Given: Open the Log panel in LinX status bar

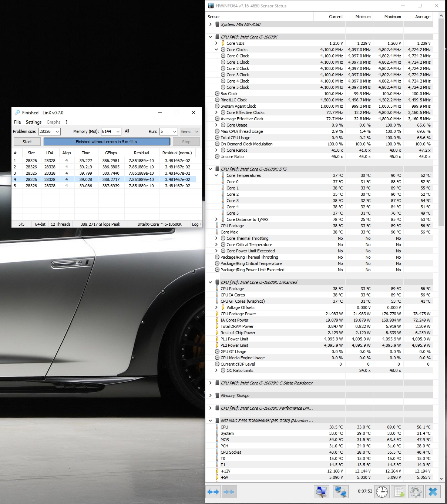Looking at the screenshot, I should pyautogui.click(x=196, y=224).
